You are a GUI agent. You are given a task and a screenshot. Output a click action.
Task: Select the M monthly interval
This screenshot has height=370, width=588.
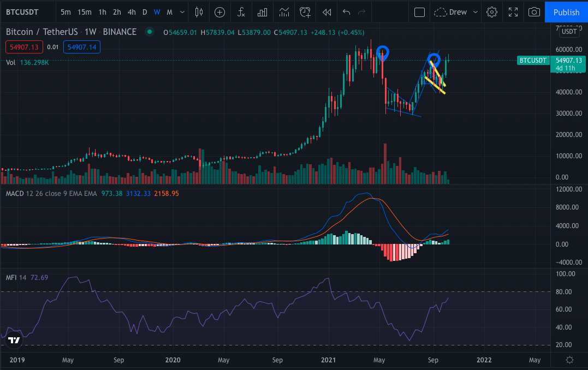[169, 12]
